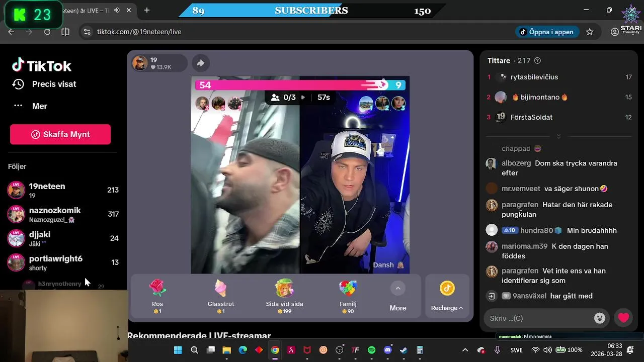644x362 pixels.
Task: Send a Ros gift
Action: tap(157, 297)
